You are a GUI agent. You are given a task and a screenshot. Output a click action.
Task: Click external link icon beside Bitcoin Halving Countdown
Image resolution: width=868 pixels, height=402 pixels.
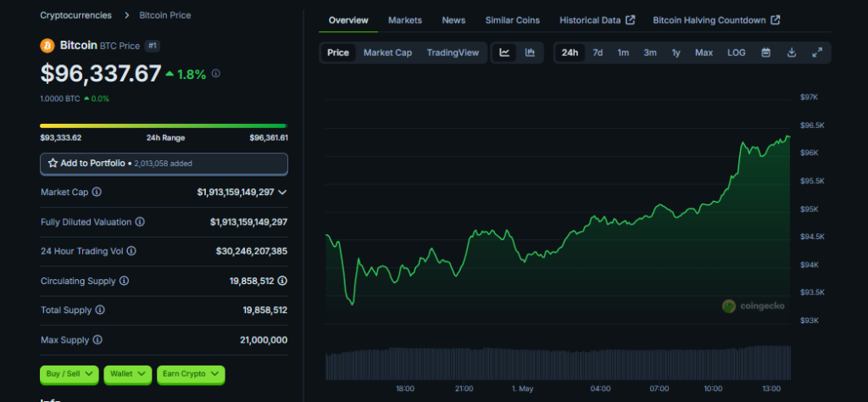tap(776, 20)
